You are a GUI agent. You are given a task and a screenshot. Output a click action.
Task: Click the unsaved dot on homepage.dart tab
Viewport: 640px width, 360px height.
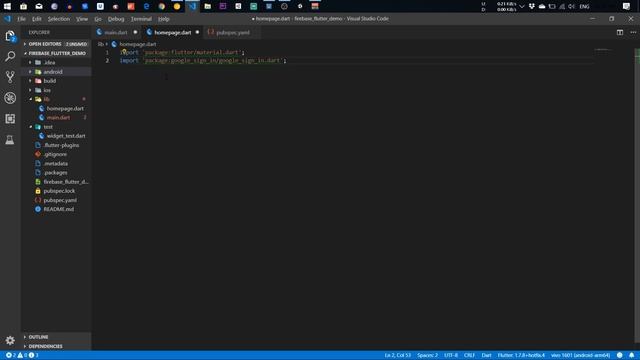(x=197, y=32)
